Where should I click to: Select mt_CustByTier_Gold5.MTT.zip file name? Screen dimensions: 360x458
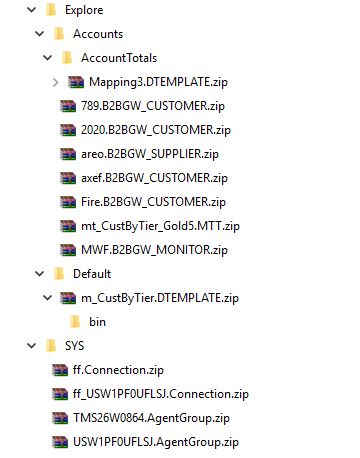[160, 226]
